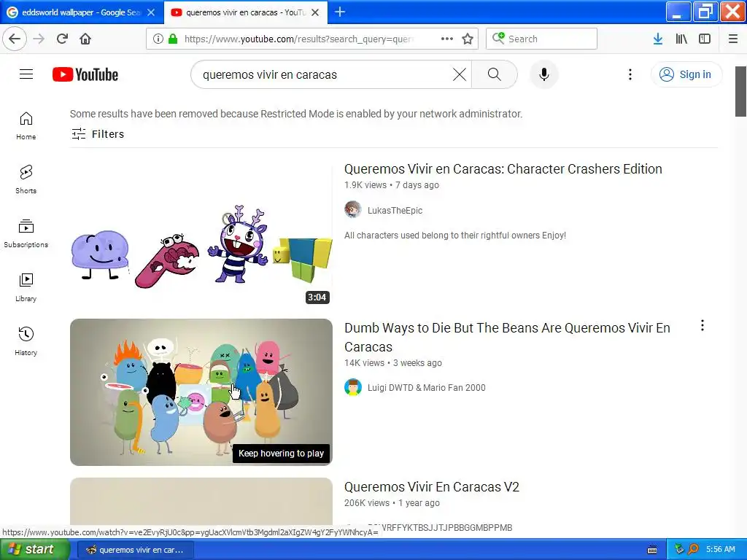This screenshot has height=560, width=747.
Task: Open Dumb Ways to Die But The Beans title
Action: tap(508, 337)
